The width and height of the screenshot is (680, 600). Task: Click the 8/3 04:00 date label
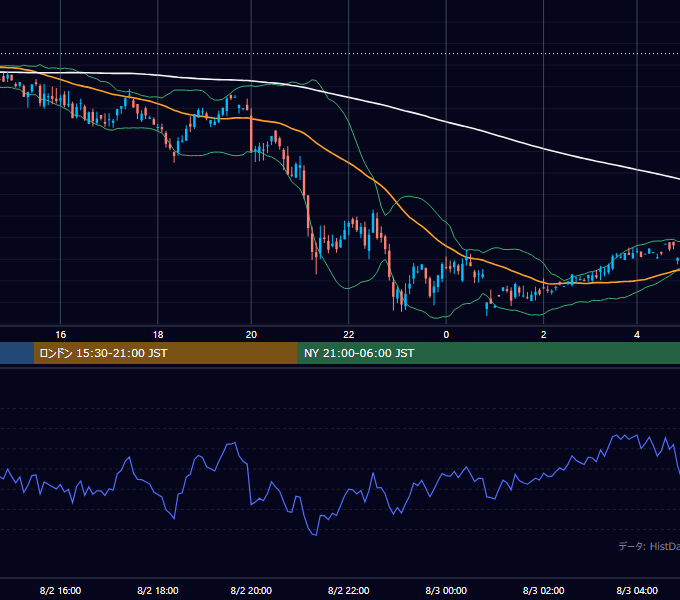click(637, 590)
